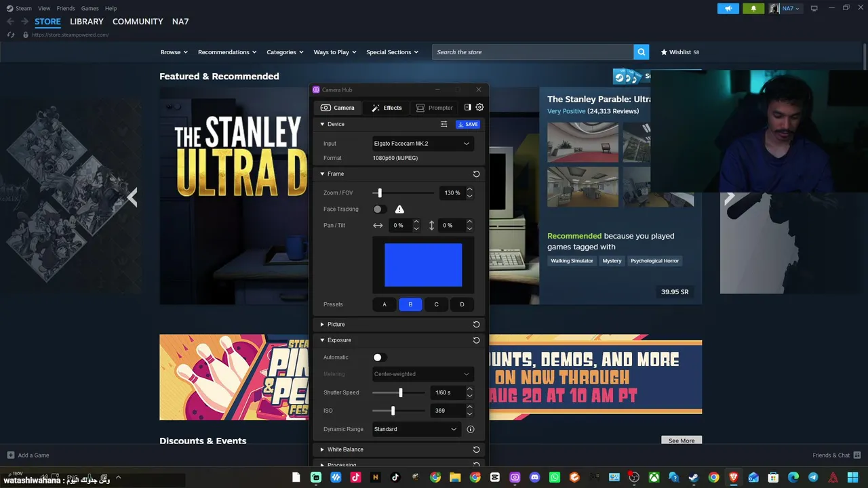This screenshot has width=868, height=488.
Task: Go back in Steam navigation
Action: tap(10, 22)
